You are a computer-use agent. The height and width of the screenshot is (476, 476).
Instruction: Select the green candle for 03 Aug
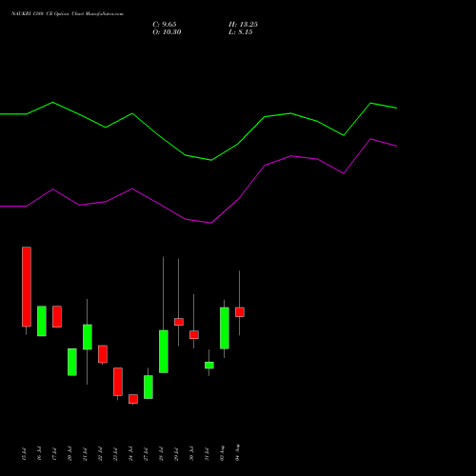[x=225, y=328]
